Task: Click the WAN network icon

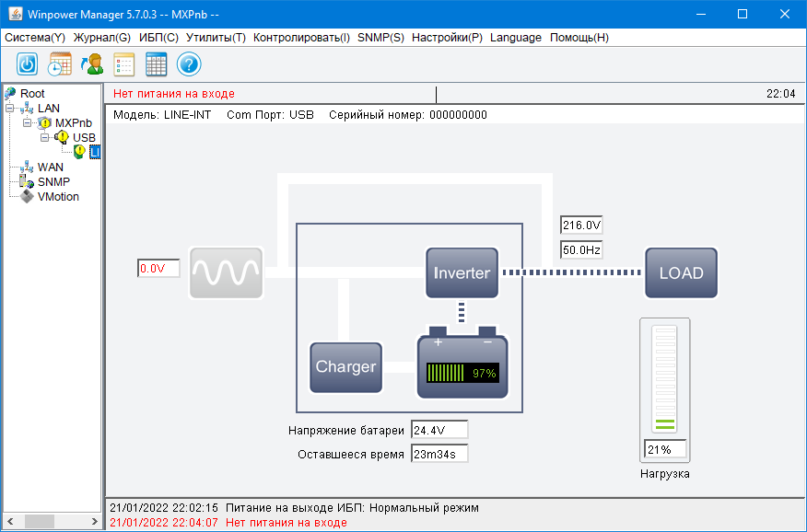Action: click(x=27, y=167)
